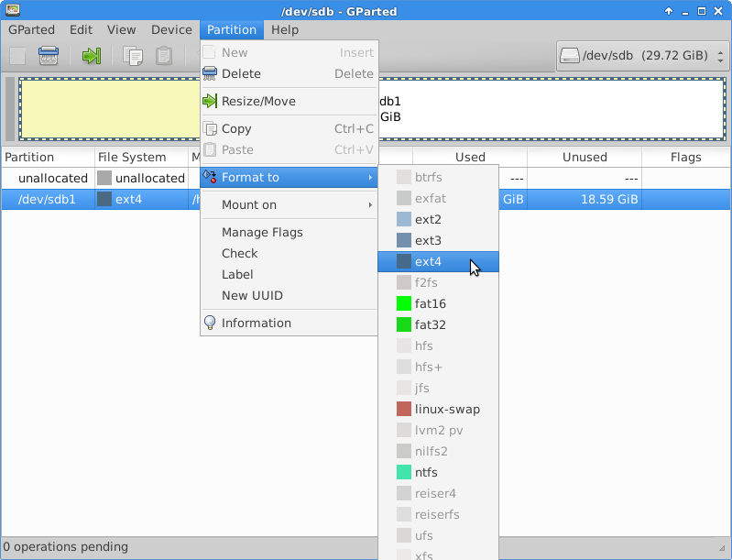Click the Copy icon in Partition menu
The width and height of the screenshot is (732, 560).
coord(210,128)
